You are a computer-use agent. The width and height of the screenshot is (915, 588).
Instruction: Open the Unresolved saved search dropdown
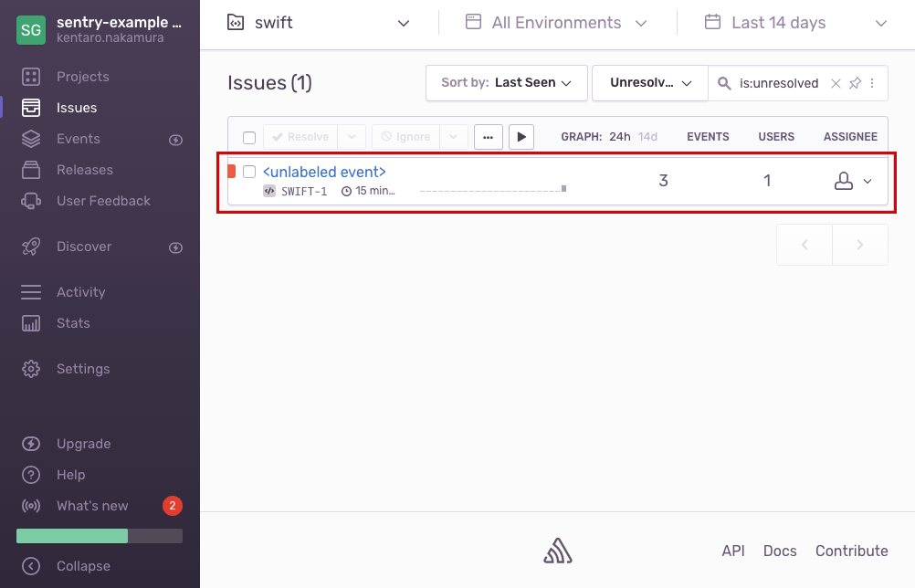tap(650, 83)
